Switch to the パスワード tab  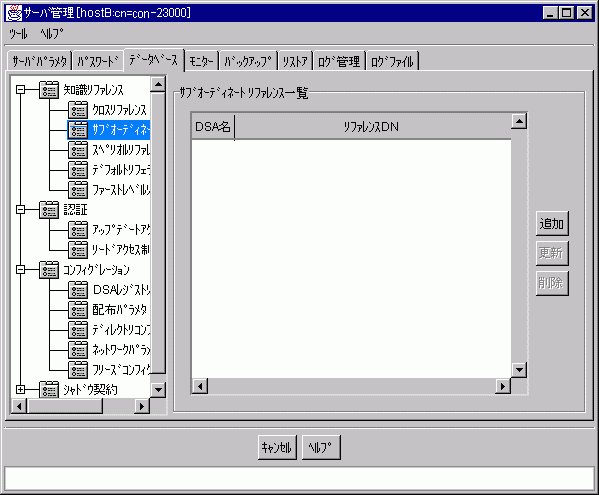coord(98,61)
